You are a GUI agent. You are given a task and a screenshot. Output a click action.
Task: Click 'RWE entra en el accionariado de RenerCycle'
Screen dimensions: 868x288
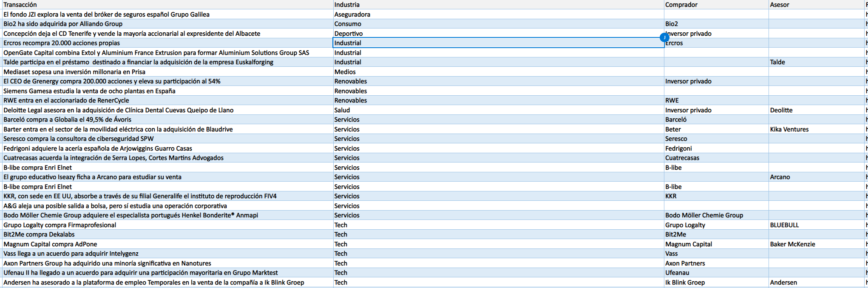point(167,100)
